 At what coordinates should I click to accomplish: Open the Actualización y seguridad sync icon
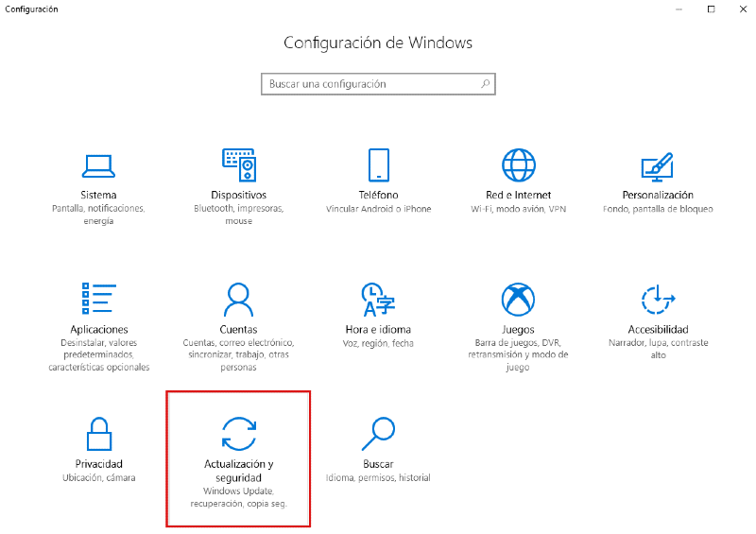tap(239, 434)
